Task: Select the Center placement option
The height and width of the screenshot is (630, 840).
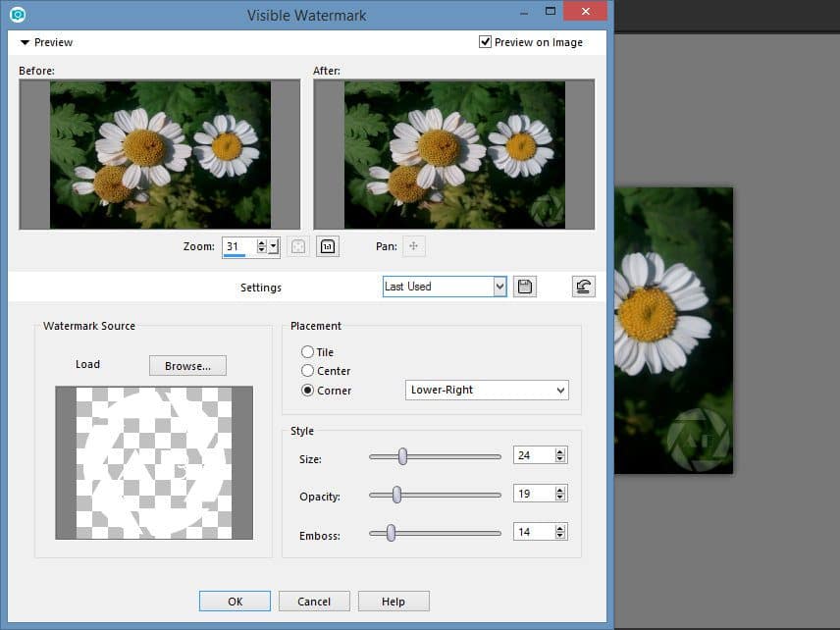Action: pyautogui.click(x=307, y=371)
